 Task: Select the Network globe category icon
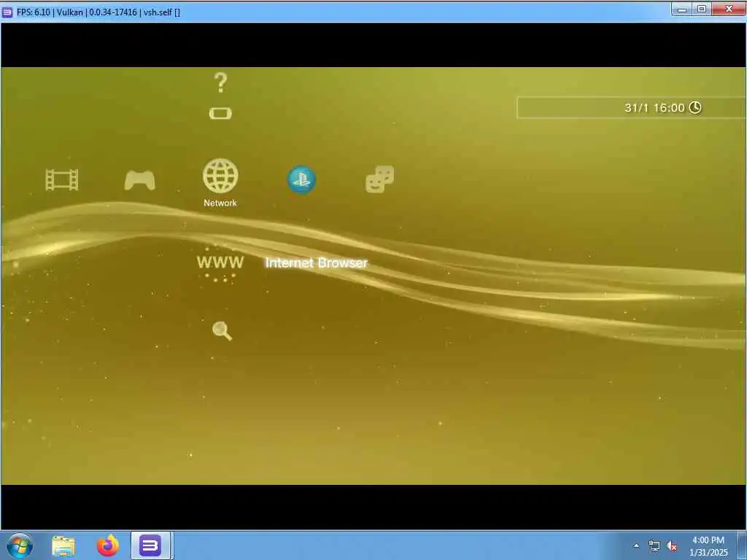coord(220,176)
